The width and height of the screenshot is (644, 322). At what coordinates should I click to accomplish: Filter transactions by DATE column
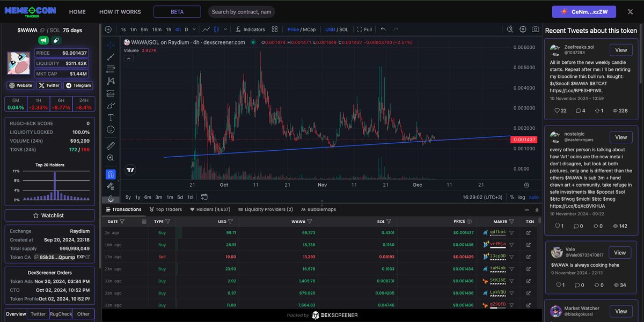click(122, 221)
